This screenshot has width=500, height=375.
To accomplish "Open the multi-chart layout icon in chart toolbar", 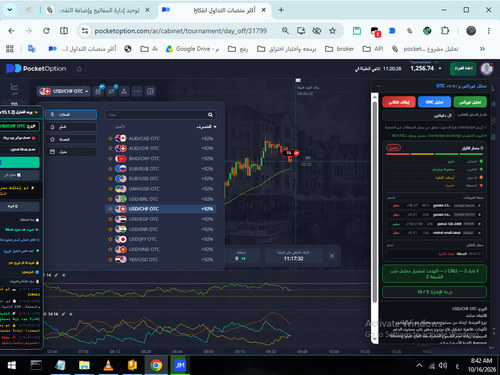I will coord(150,91).
